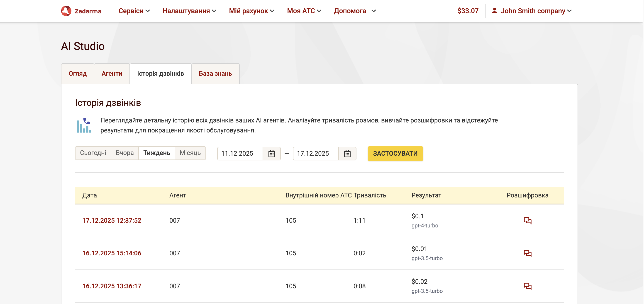Select the Місяць period filter

pos(190,153)
